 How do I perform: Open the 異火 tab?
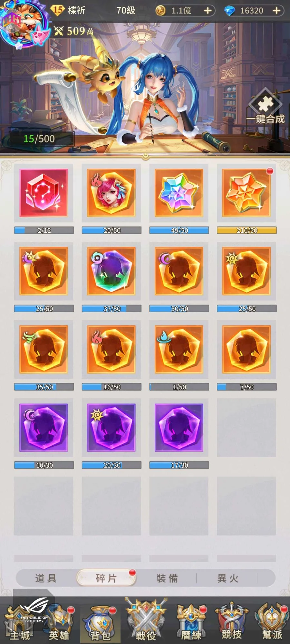(228, 578)
